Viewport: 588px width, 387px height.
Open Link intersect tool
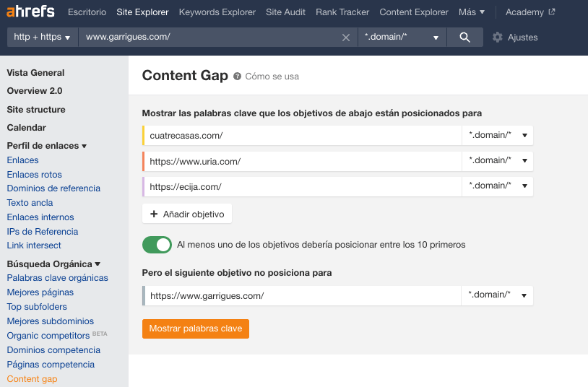[34, 245]
